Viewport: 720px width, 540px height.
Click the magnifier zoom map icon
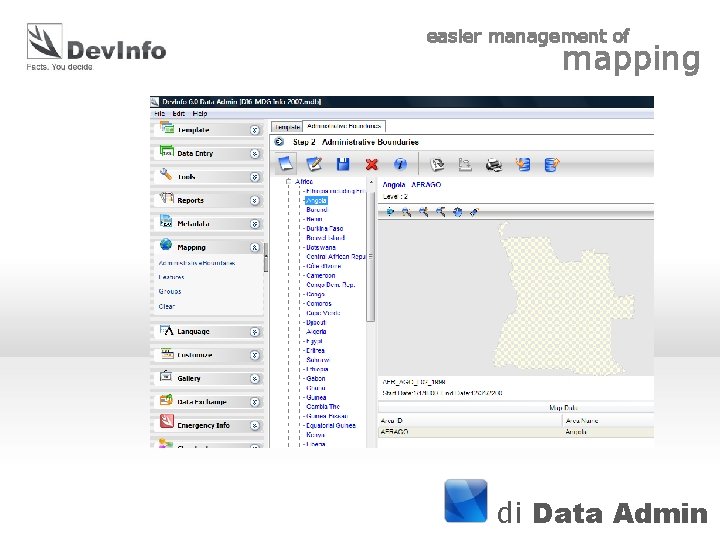pyautogui.click(x=406, y=212)
